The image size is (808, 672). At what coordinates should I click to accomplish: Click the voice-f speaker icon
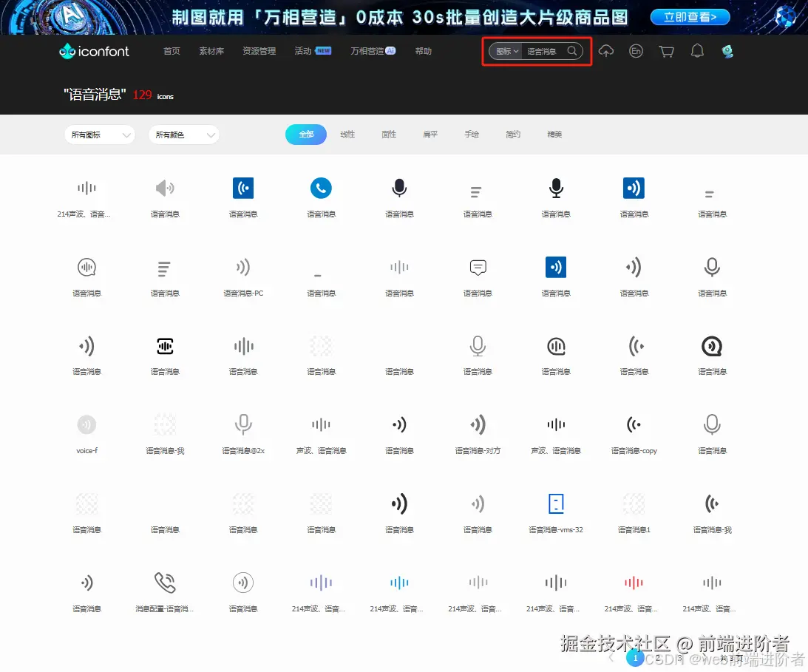tap(86, 424)
